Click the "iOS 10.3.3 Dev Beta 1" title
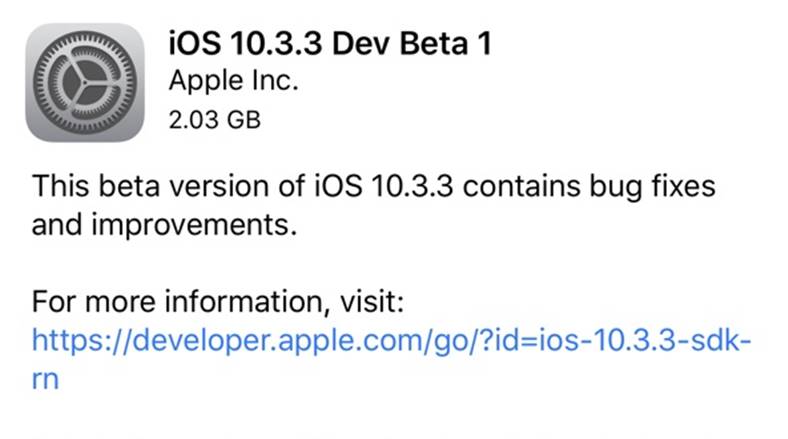This screenshot has width=788, height=439. tap(329, 42)
